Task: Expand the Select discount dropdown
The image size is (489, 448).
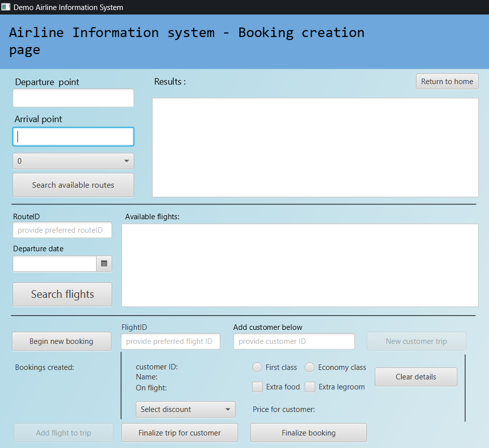Action: tap(186, 409)
